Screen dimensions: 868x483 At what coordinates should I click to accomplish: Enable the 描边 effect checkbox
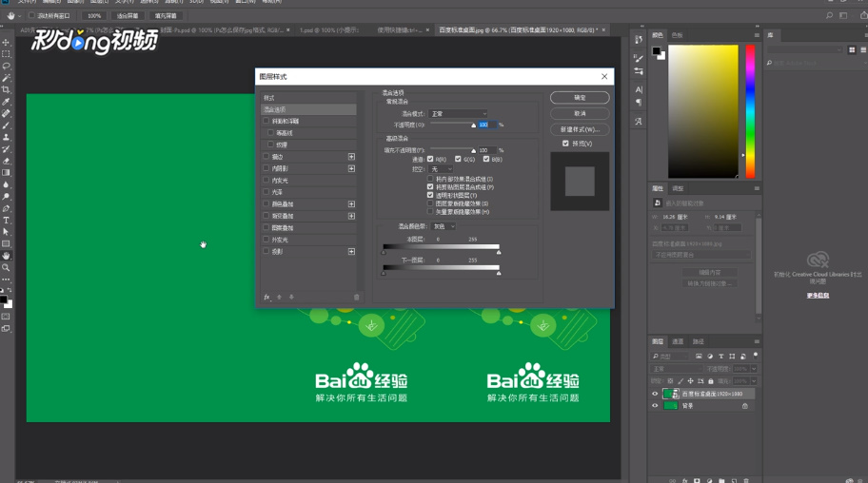(266, 157)
